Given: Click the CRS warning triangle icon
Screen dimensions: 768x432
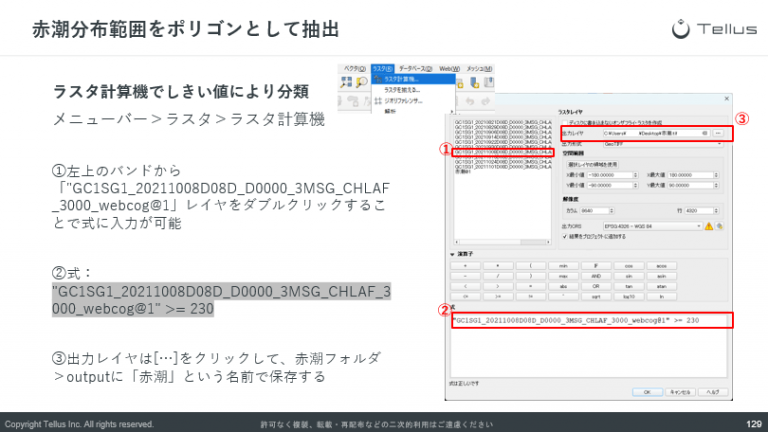Looking at the screenshot, I should pyautogui.click(x=708, y=226).
